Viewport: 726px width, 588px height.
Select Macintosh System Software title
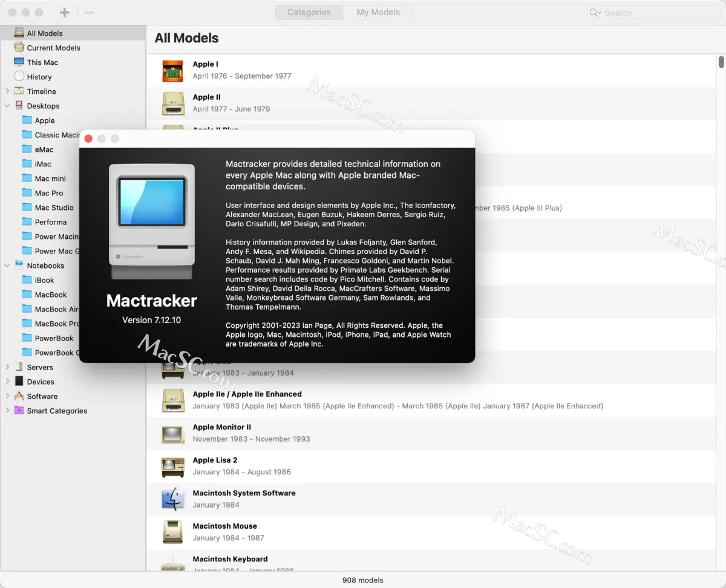click(x=244, y=493)
